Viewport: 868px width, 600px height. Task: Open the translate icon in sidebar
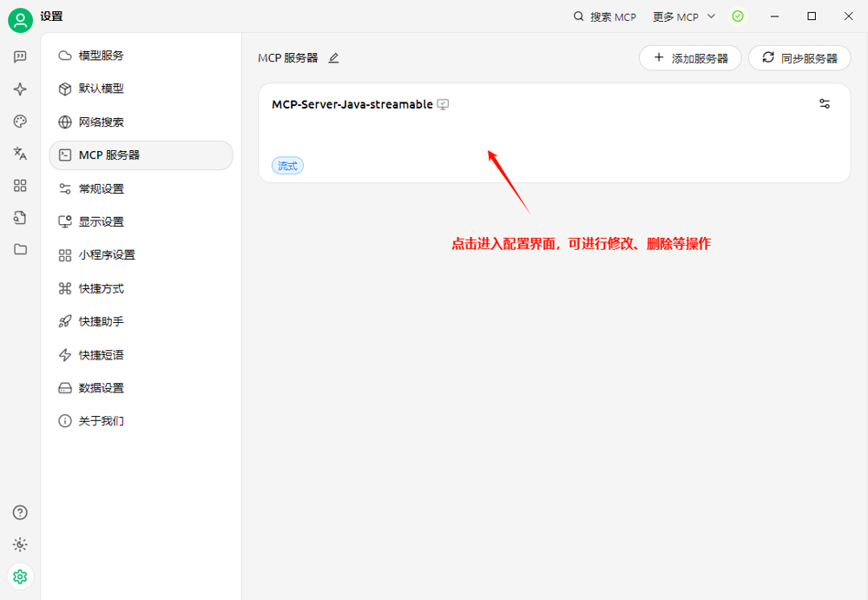[20, 154]
